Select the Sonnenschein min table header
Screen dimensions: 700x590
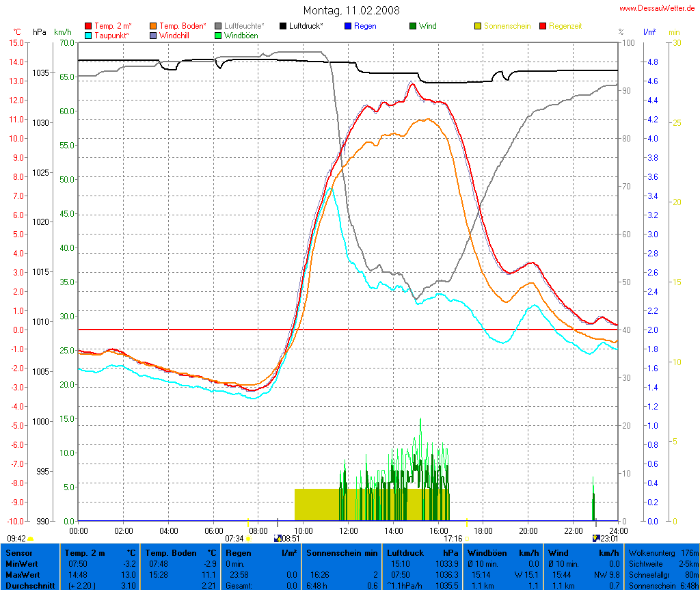coord(342,552)
